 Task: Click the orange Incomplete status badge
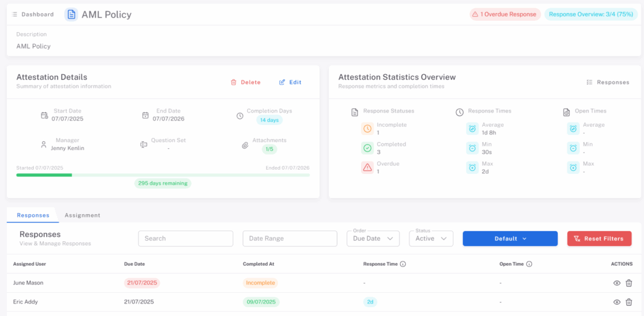tap(260, 283)
